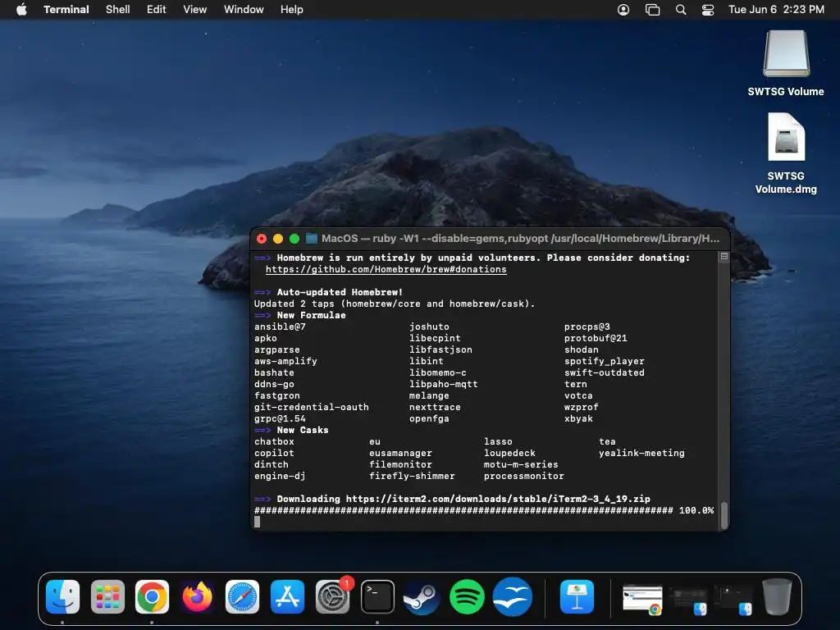Click 'git-credential-oauth' in the New Formulae list

click(311, 407)
